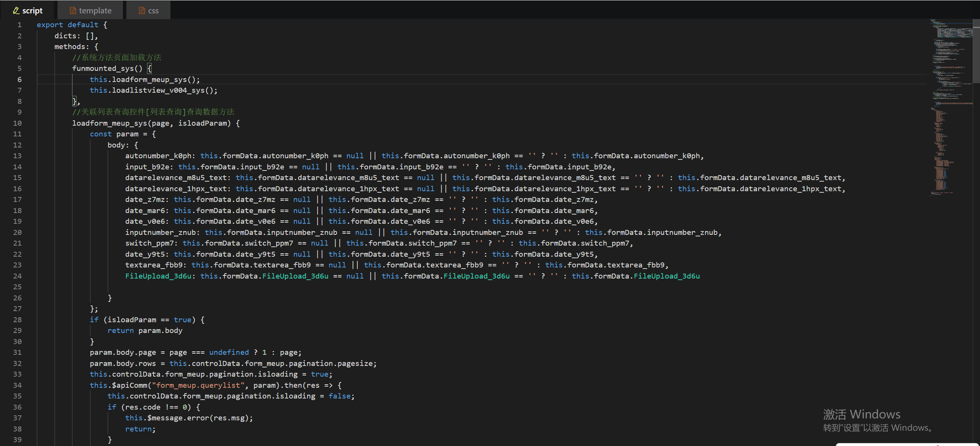Click the Chinese comment on line 9

(153, 112)
